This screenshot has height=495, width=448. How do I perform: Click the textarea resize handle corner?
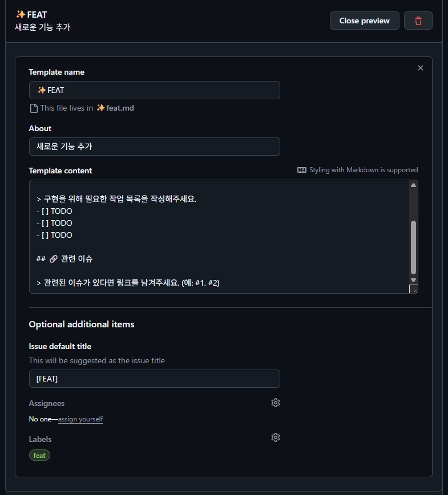point(413,289)
